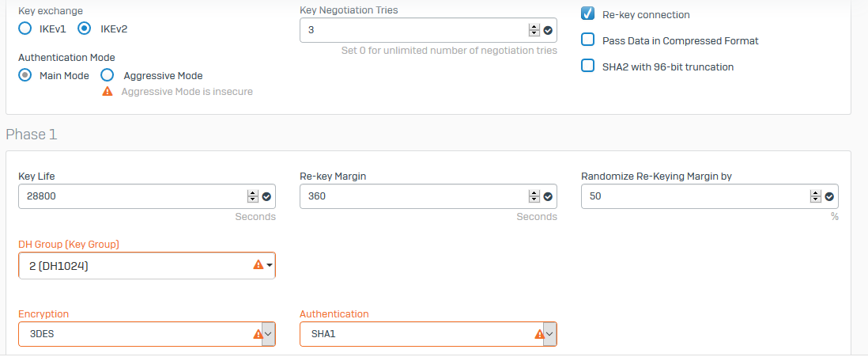Image resolution: width=868 pixels, height=357 pixels.
Task: Click the warning icon in DH Group field
Action: (258, 265)
